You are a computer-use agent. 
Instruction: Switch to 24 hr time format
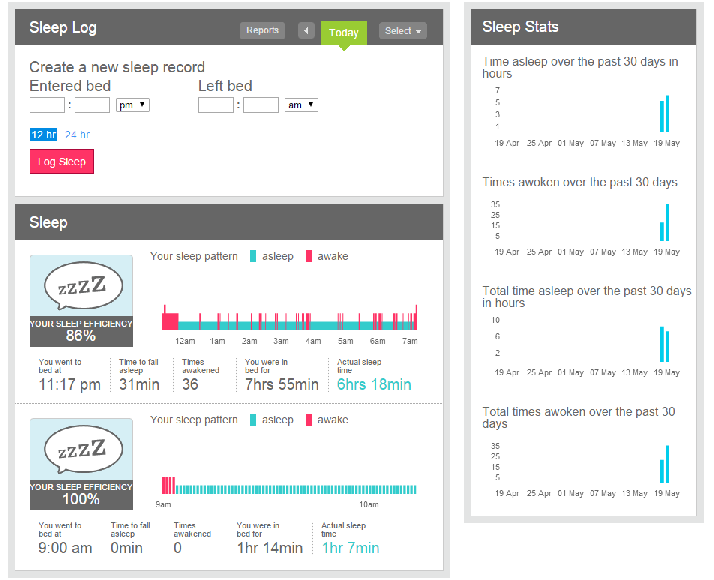tap(77, 135)
